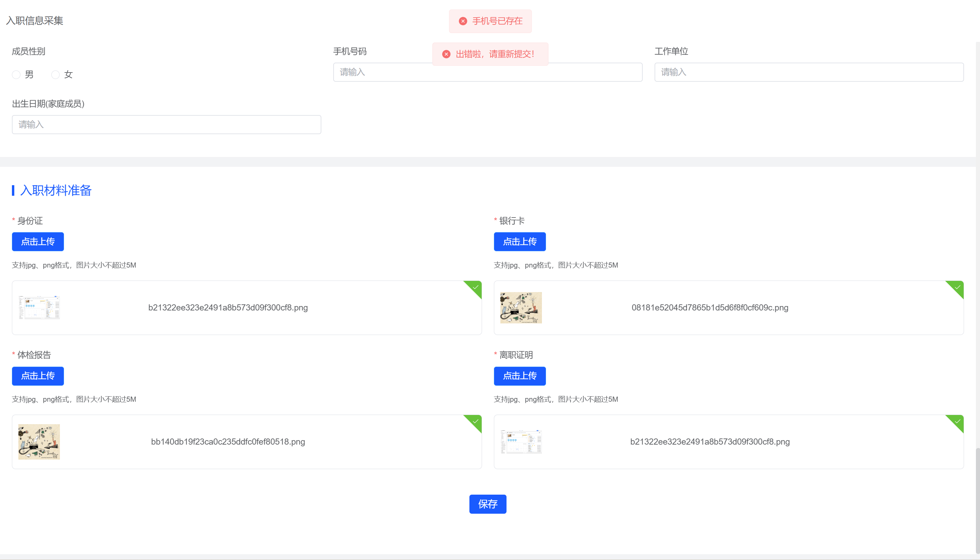980x560 pixels.
Task: Click error icon in 出错啦 alert message
Action: click(x=446, y=54)
